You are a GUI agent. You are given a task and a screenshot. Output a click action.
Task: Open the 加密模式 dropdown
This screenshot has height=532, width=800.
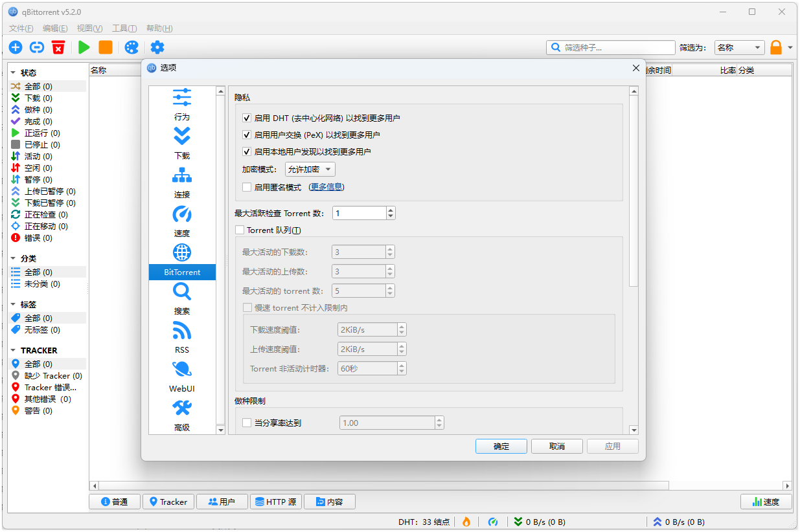pos(310,170)
